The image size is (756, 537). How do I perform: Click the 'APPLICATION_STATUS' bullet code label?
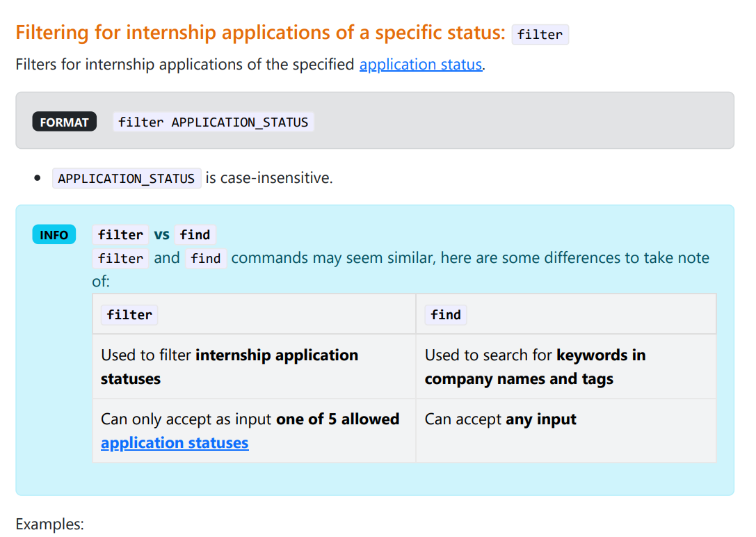[x=127, y=178]
